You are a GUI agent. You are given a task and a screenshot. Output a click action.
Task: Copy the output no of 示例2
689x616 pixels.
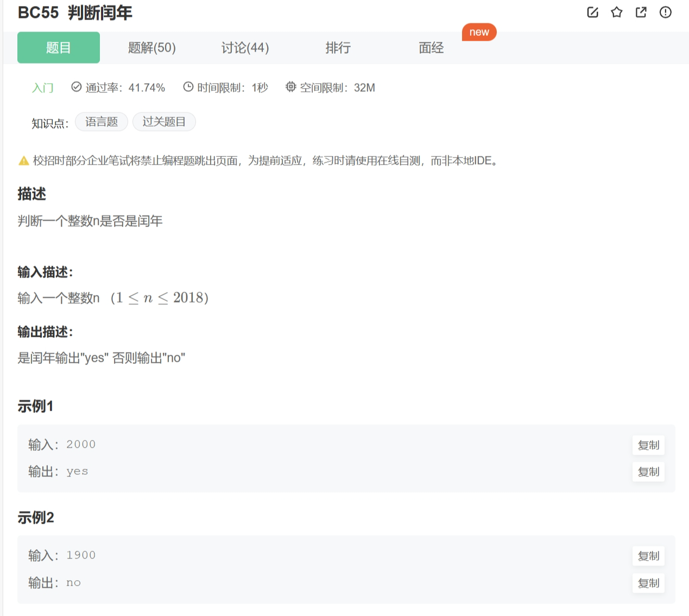(x=648, y=583)
